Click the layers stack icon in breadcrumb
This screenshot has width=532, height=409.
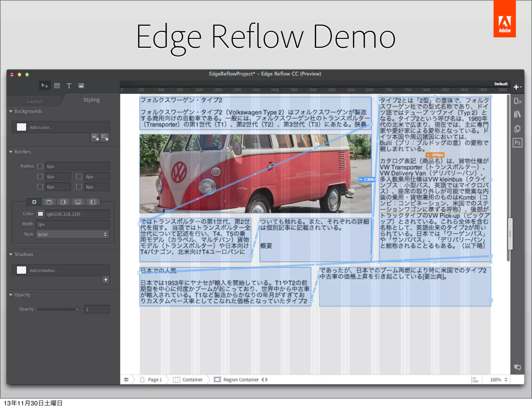pos(126,379)
